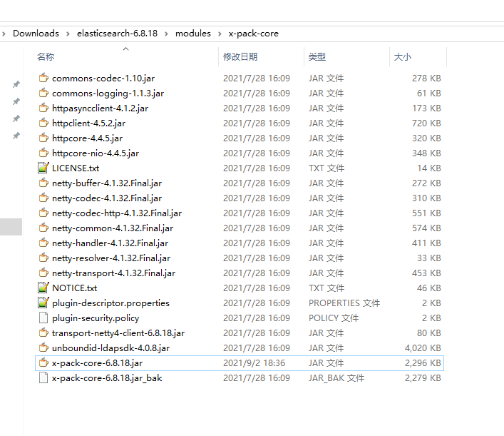Select the x-pack-core-6.8.18.jar file icon
Viewport: 504px width, 436px height.
[43, 363]
